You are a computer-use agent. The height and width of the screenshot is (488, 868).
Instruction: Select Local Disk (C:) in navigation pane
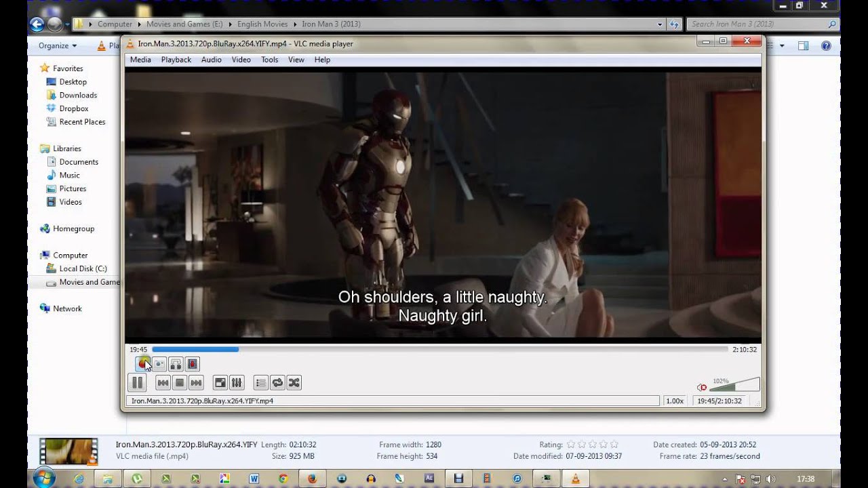(x=77, y=269)
